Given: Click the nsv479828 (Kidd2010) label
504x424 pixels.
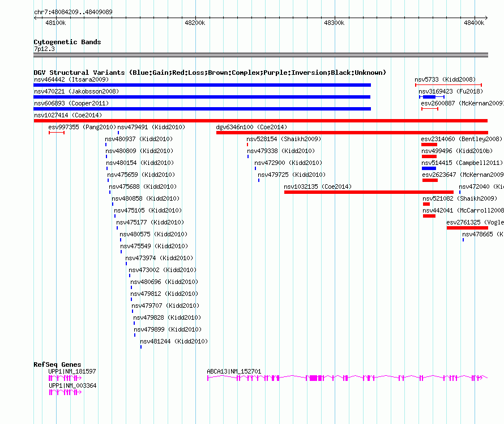Looking at the screenshot, I should click(167, 317).
